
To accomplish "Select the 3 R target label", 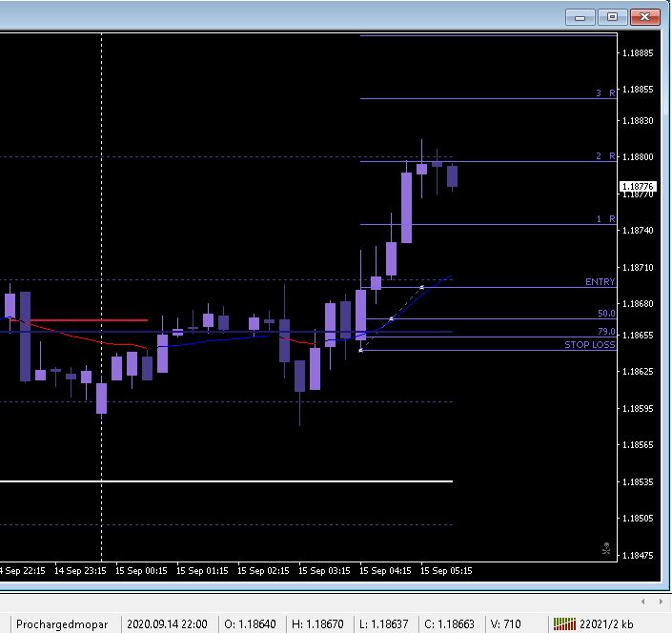I will pos(605,93).
